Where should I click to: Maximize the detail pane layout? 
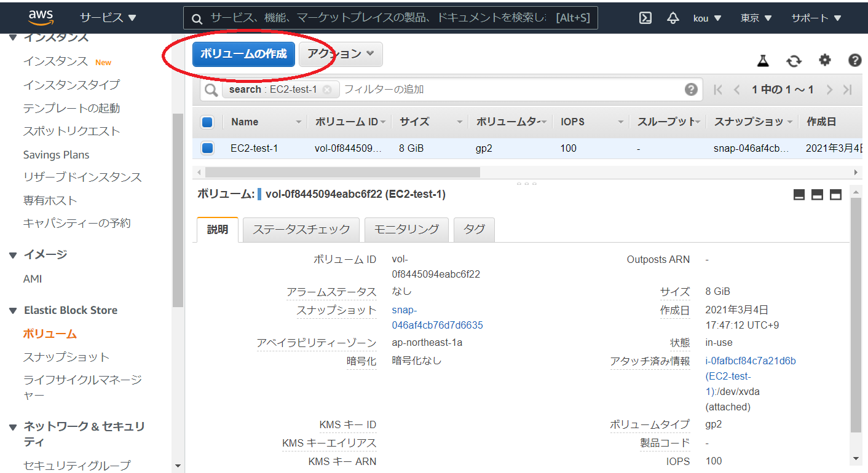835,195
